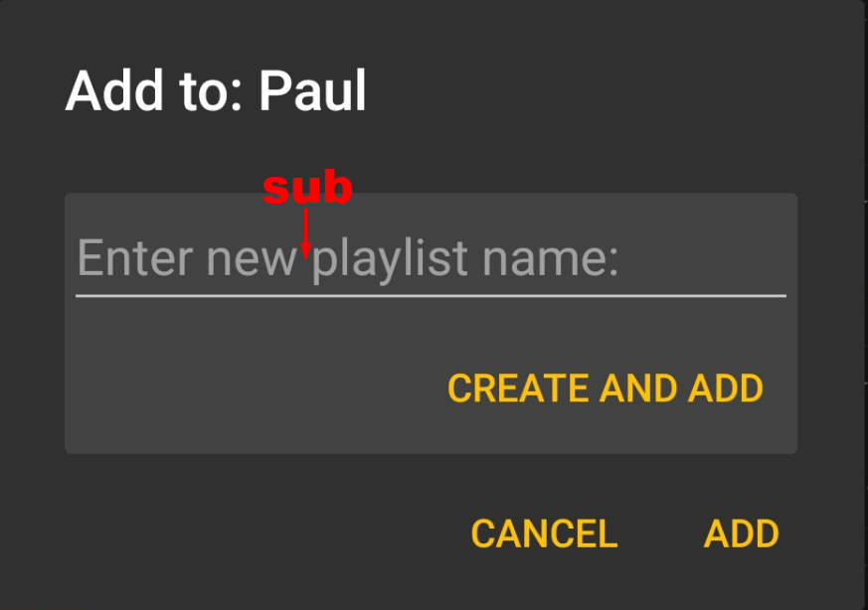
Task: Click the 'Add to:' text in the header
Action: [155, 92]
